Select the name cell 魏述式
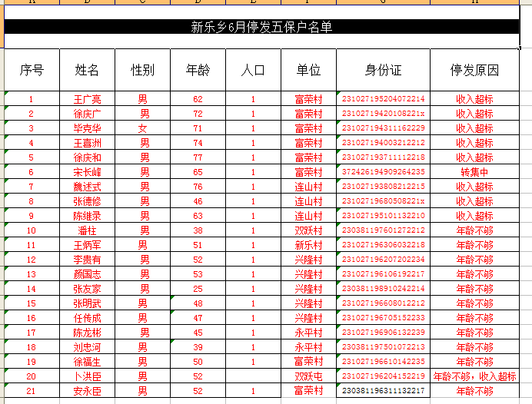The width and height of the screenshot is (532, 404). point(87,187)
